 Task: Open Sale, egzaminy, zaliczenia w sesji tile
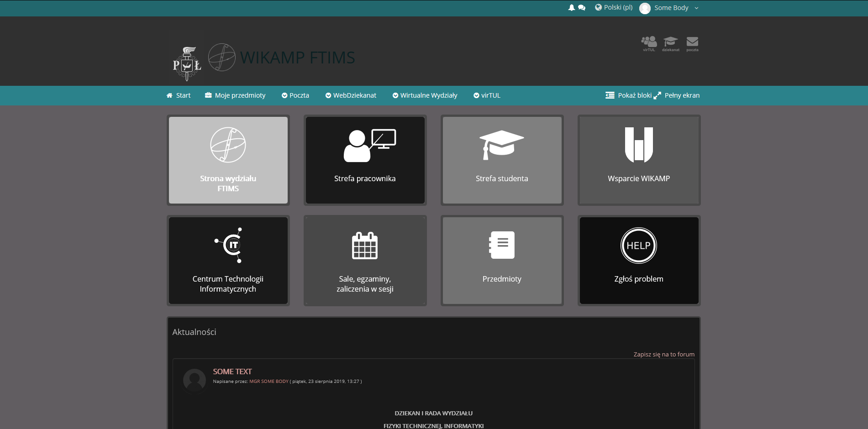365,261
